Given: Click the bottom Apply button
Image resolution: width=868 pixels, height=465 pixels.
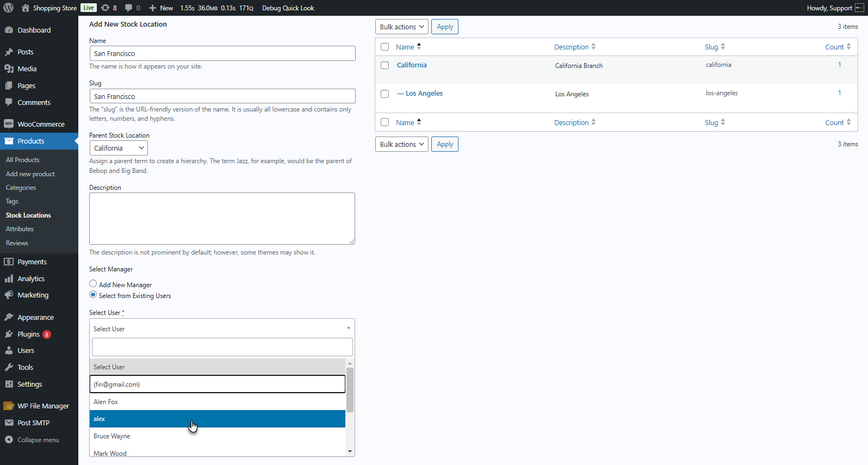Looking at the screenshot, I should coord(445,144).
